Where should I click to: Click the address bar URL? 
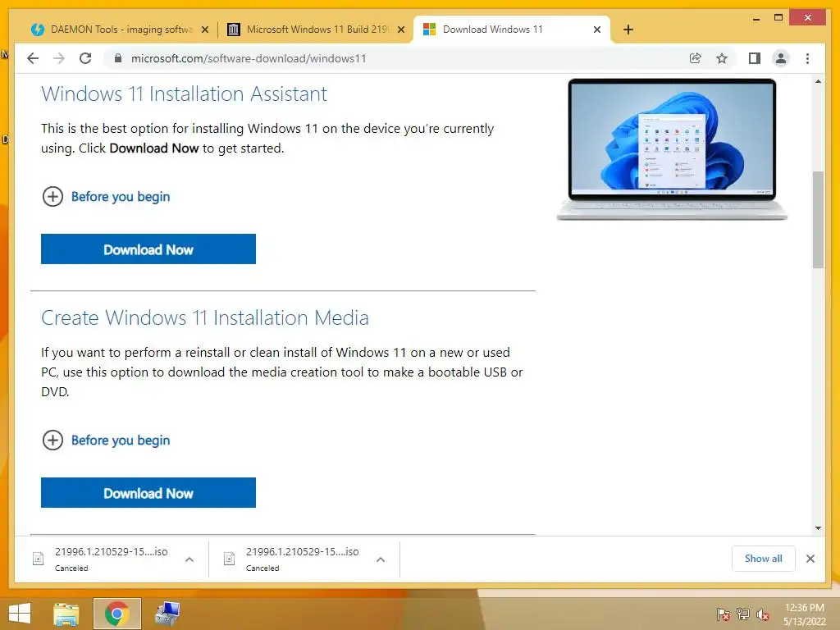(x=249, y=58)
